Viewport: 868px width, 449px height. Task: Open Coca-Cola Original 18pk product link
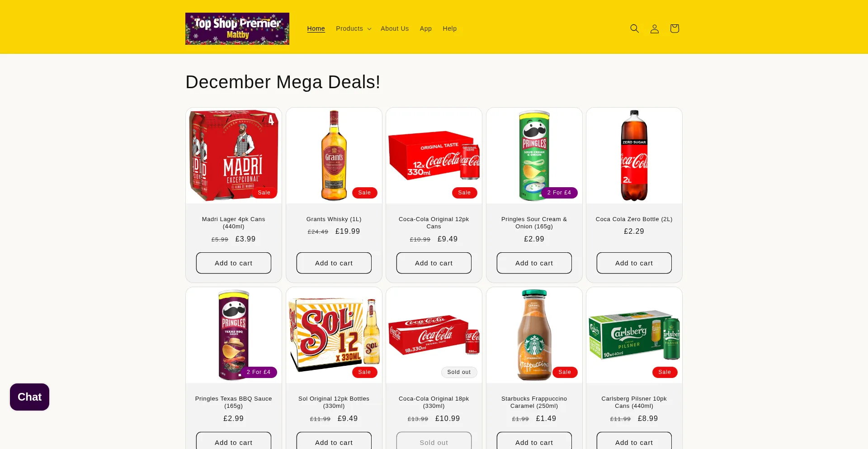coord(434,402)
